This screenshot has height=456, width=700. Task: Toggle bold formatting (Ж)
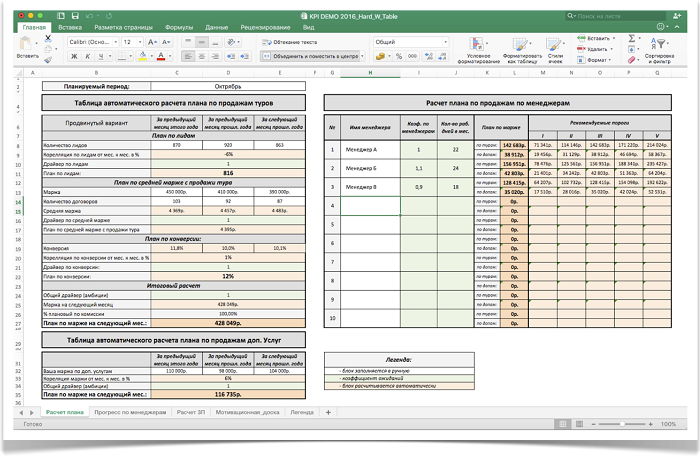[x=75, y=58]
